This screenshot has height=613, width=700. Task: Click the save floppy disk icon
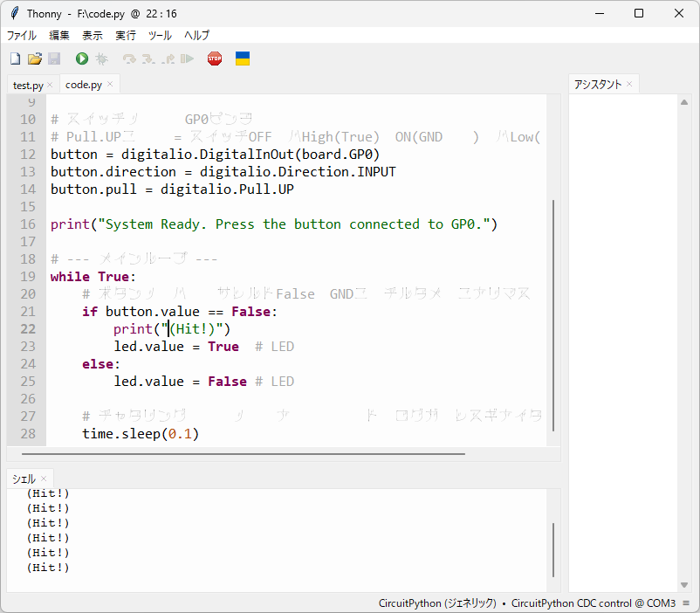[54, 59]
